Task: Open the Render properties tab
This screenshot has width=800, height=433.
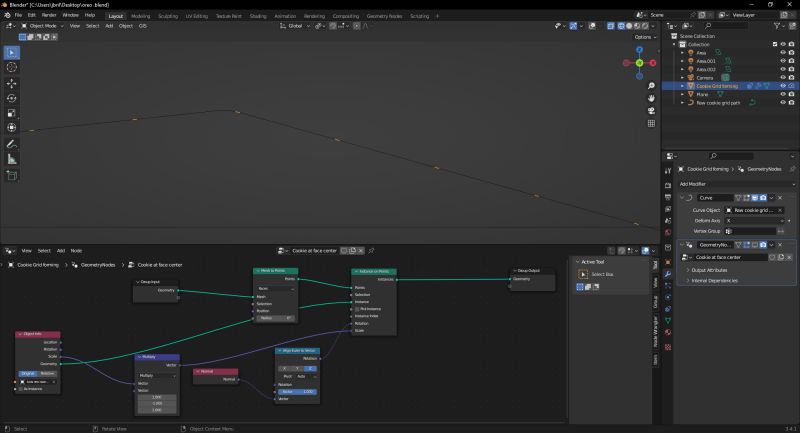Action: tap(668, 185)
